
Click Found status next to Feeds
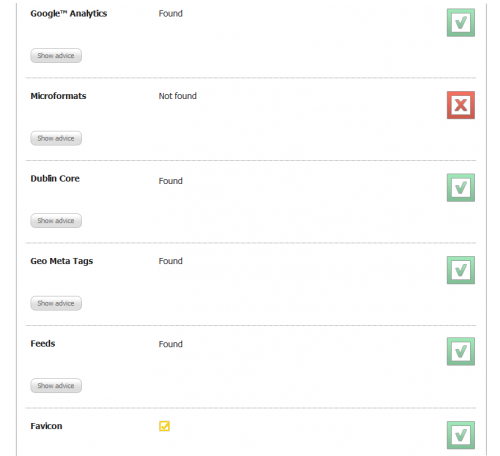pyautogui.click(x=171, y=344)
